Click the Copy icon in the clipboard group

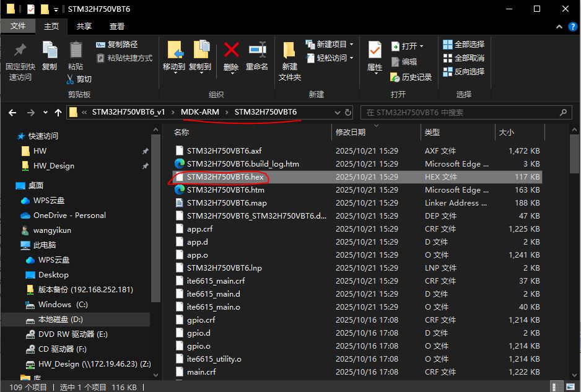pyautogui.click(x=50, y=50)
